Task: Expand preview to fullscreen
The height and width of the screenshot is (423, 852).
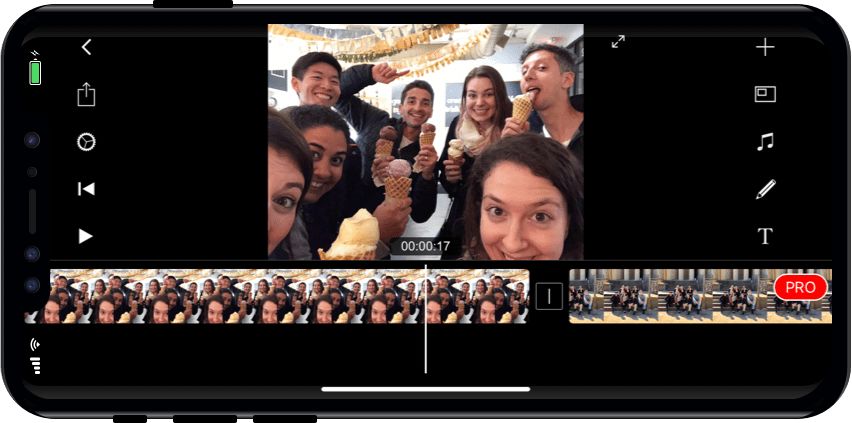Action: pyautogui.click(x=618, y=42)
